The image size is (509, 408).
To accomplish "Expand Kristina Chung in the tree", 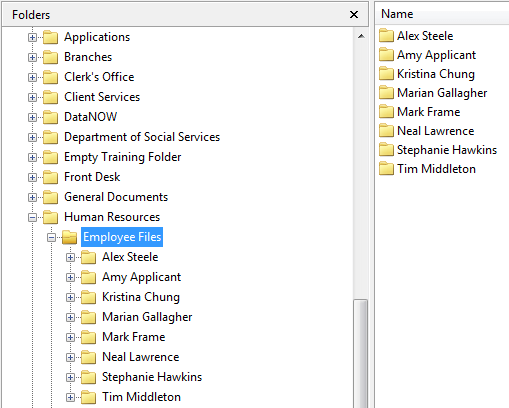I will (70, 297).
